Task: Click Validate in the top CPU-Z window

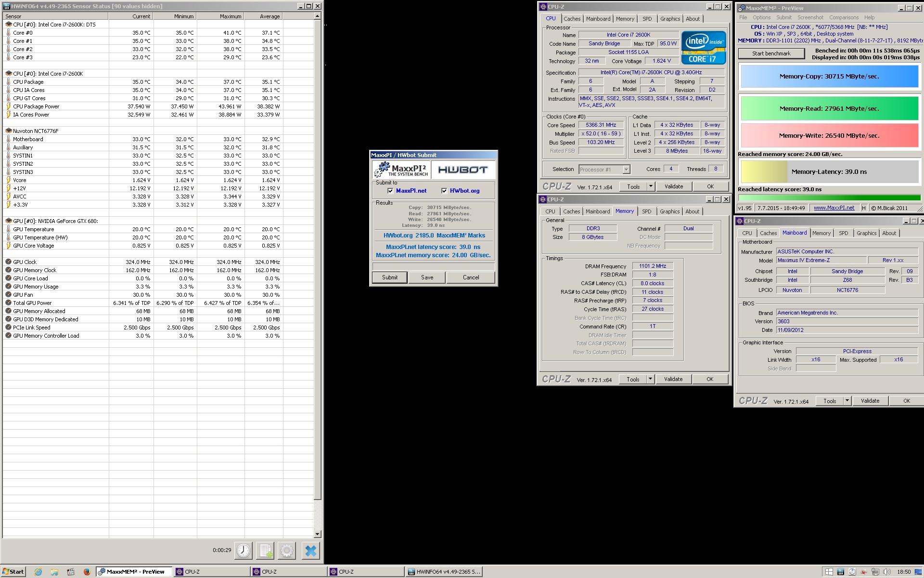Action: pyautogui.click(x=673, y=186)
